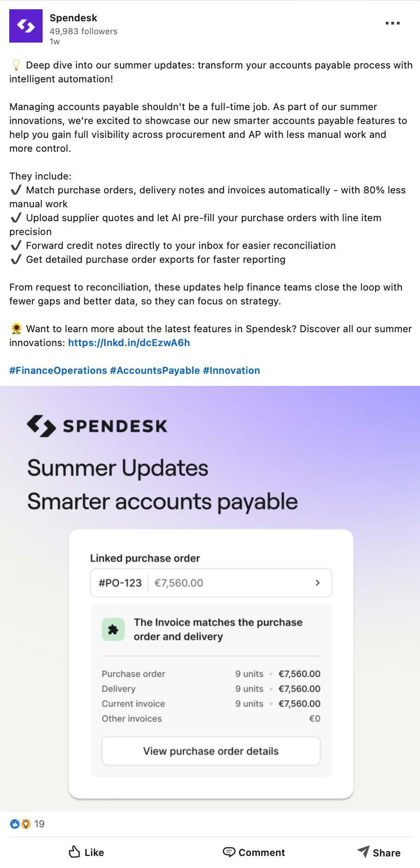Open the three-dot post options menu
This screenshot has width=420, height=868.
point(392,23)
